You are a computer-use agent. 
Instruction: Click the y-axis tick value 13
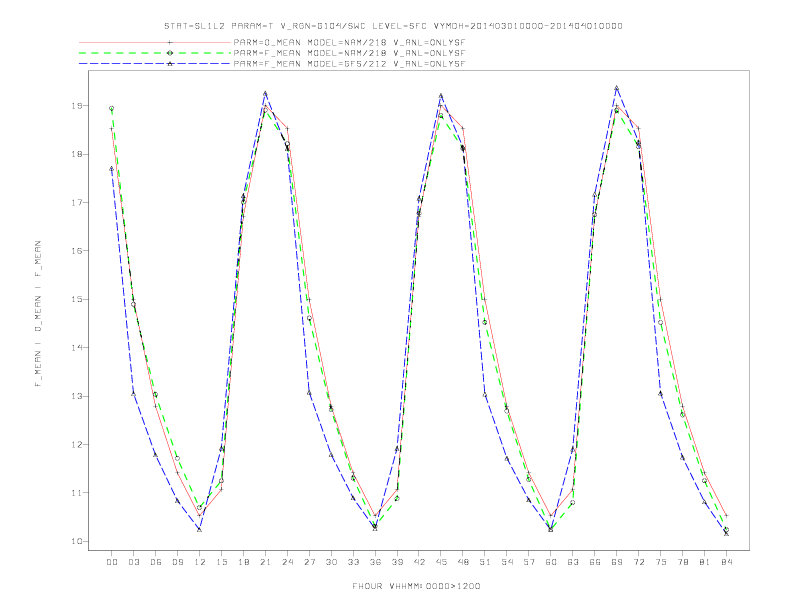coord(77,396)
